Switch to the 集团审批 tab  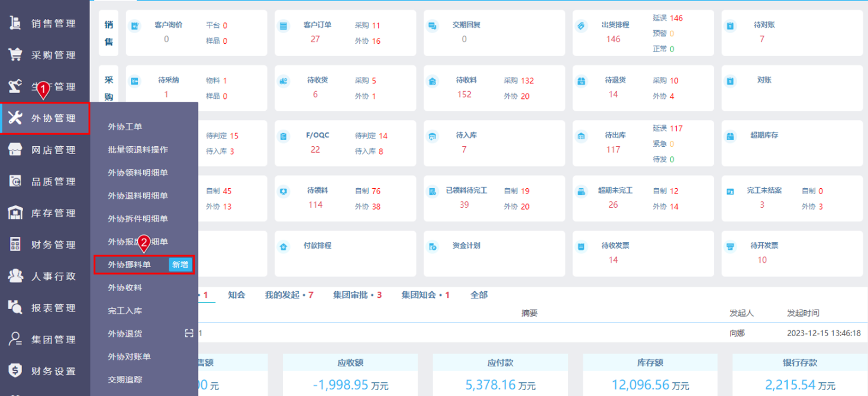[x=357, y=295]
